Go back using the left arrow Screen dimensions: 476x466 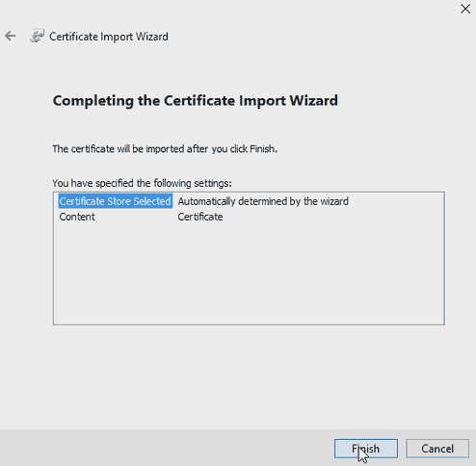pos(11,36)
